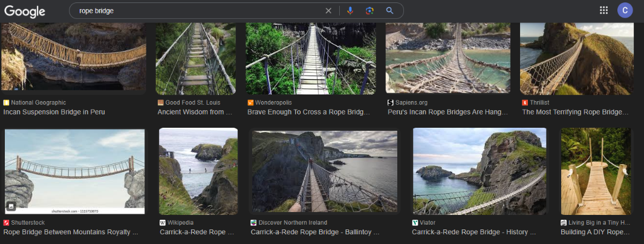
Task: Open Building A DIY Rope bridge link
Action: [x=596, y=232]
